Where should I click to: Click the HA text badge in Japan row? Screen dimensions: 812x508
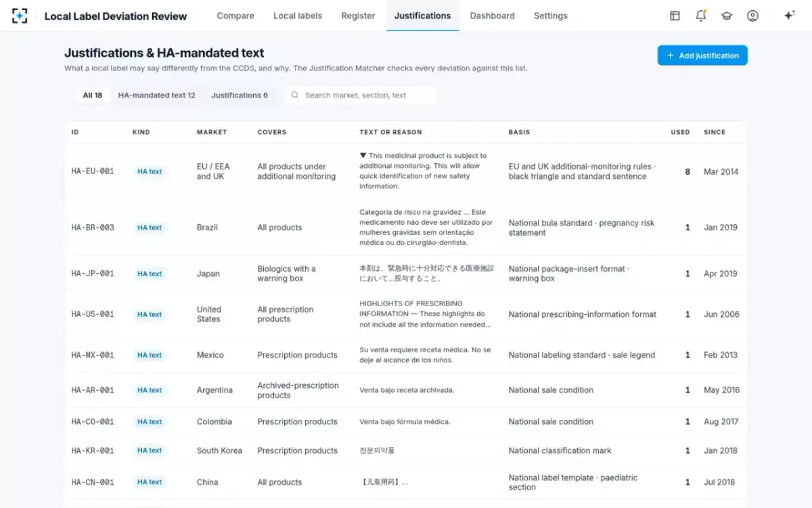tap(150, 274)
